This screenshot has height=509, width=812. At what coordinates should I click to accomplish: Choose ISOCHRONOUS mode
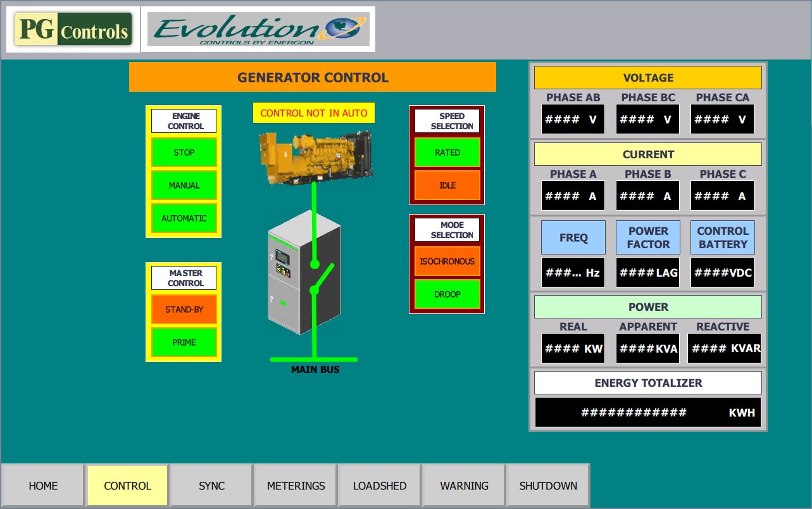point(447,261)
